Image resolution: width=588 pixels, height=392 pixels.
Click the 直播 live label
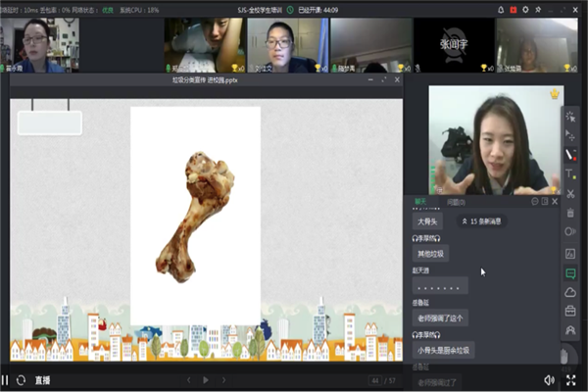point(42,380)
